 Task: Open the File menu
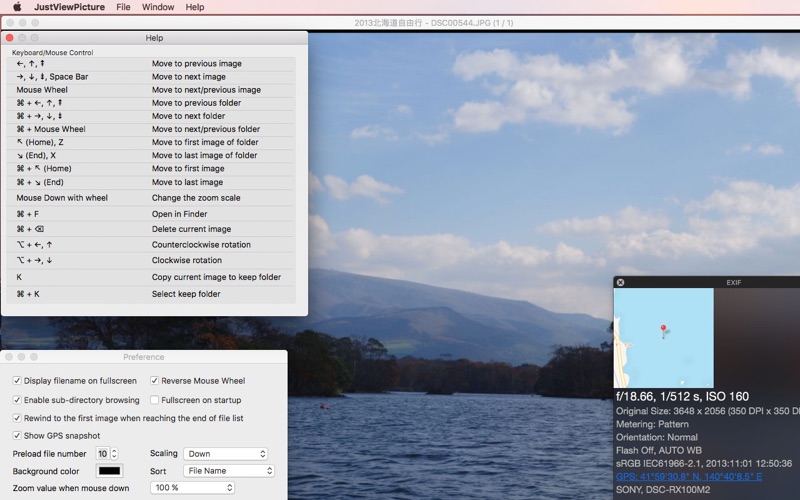(123, 7)
